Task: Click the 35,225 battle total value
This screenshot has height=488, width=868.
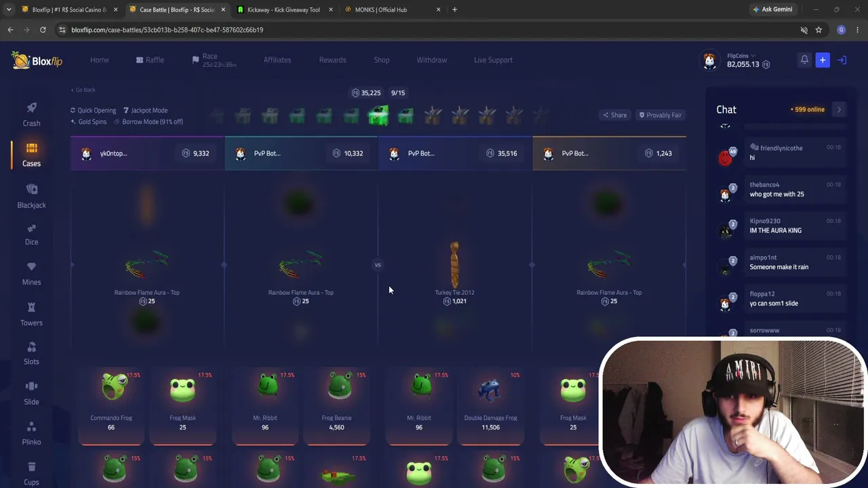Action: 366,93
